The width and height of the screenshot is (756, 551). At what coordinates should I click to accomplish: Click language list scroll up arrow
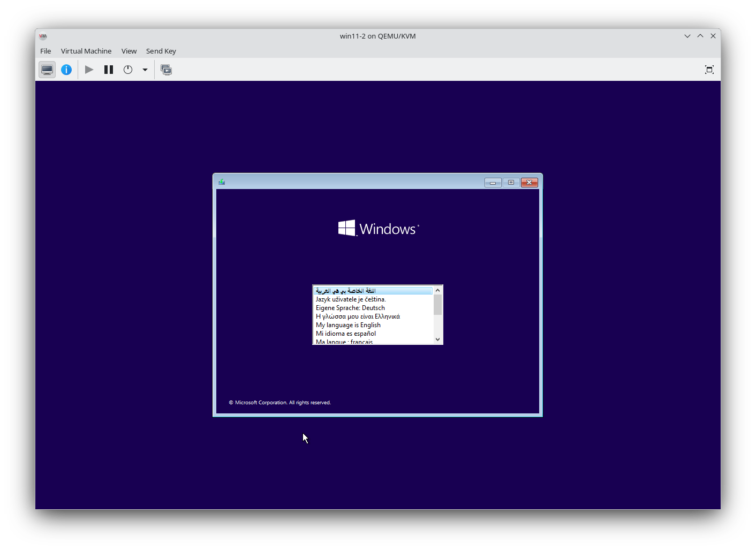[x=437, y=290]
